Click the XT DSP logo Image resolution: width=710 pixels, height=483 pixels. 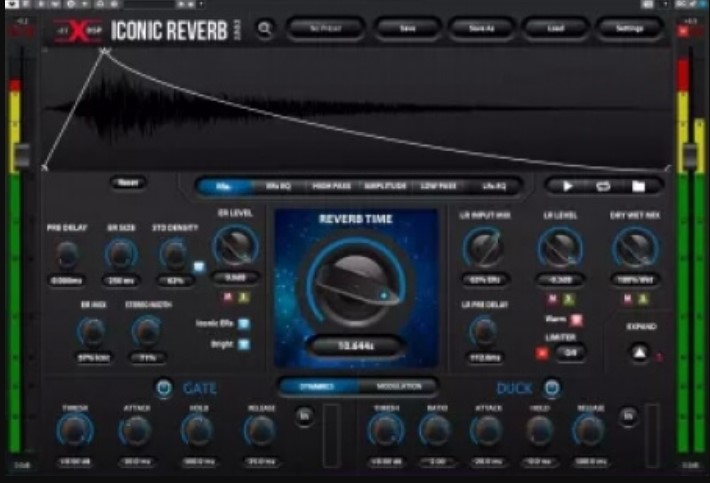click(79, 31)
